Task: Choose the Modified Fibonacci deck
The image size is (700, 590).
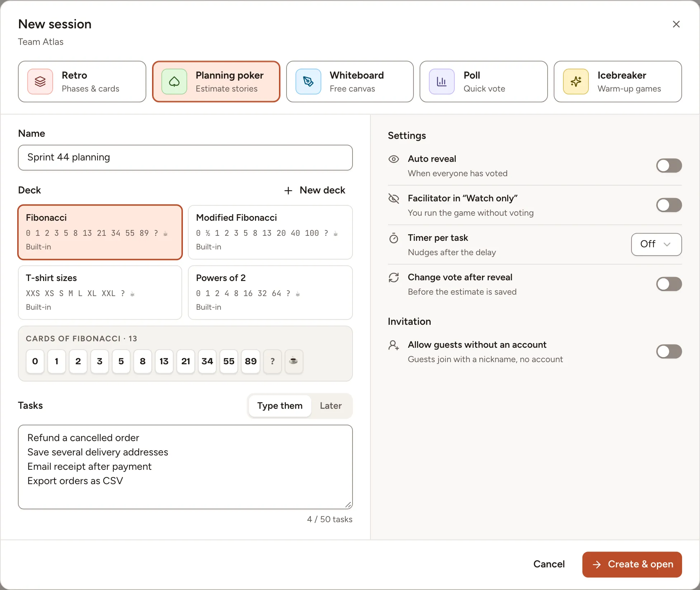Action: pyautogui.click(x=270, y=232)
